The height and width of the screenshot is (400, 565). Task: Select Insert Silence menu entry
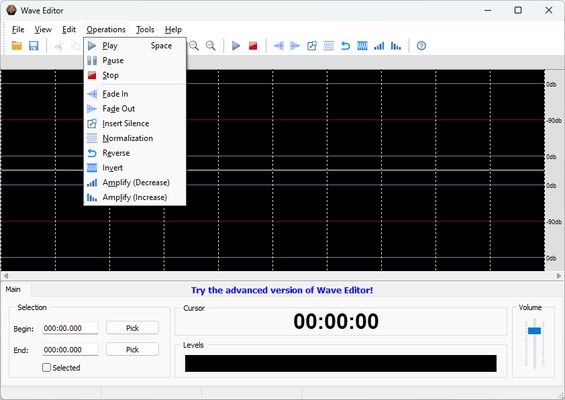[135, 124]
